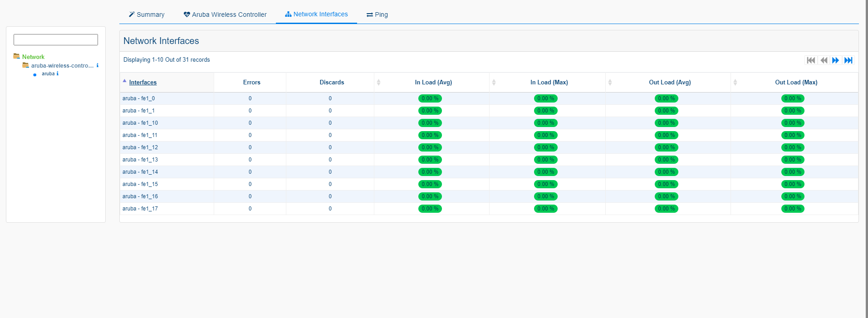
Task: Sort by In Load (Avg) column arrows
Action: click(378, 83)
